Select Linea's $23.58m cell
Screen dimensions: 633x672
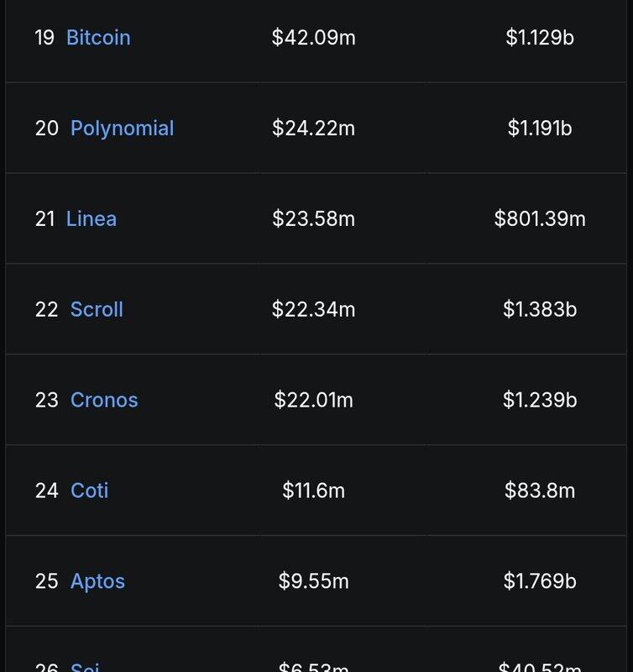click(313, 219)
